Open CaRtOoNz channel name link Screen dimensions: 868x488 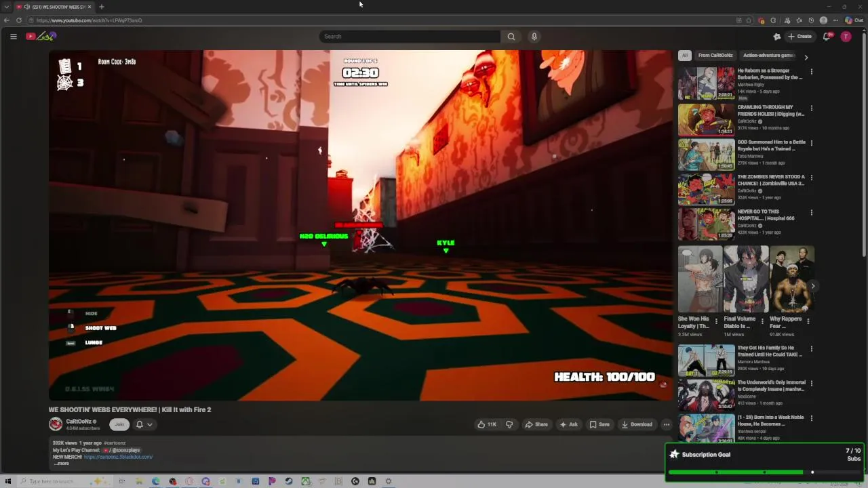point(79,422)
